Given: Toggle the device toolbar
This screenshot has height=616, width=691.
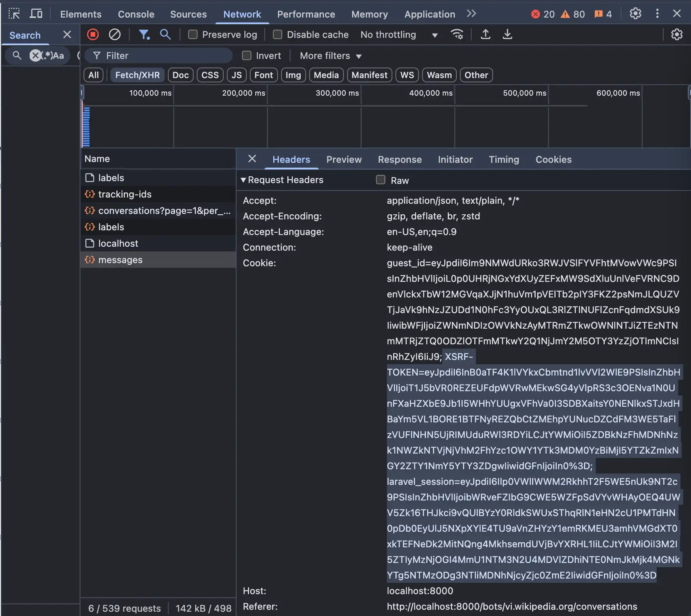Looking at the screenshot, I should 36,13.
